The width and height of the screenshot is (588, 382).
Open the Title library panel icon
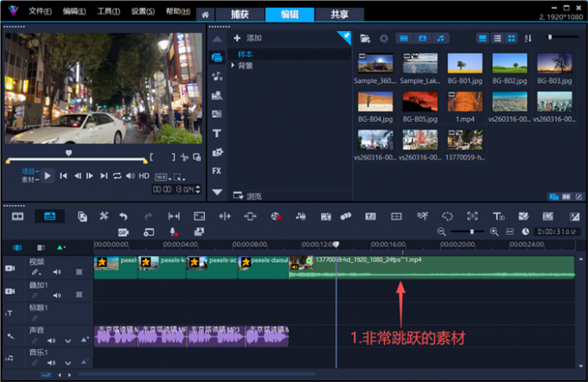[217, 133]
